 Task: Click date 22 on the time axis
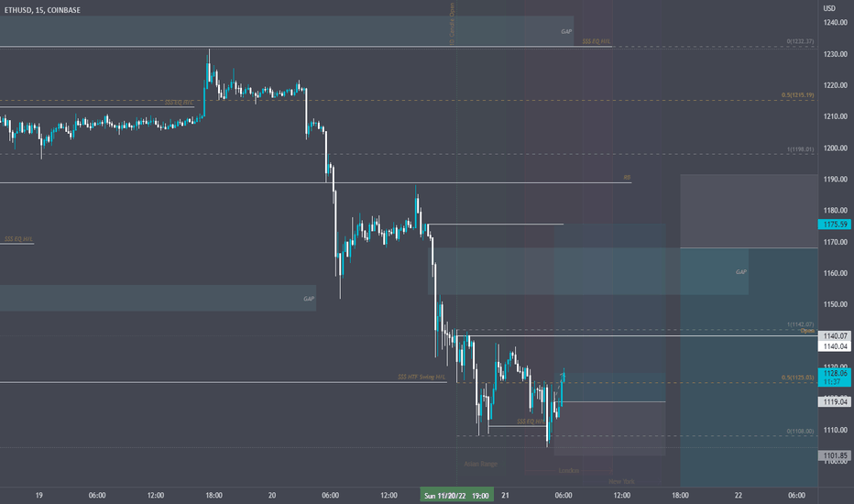click(x=738, y=495)
